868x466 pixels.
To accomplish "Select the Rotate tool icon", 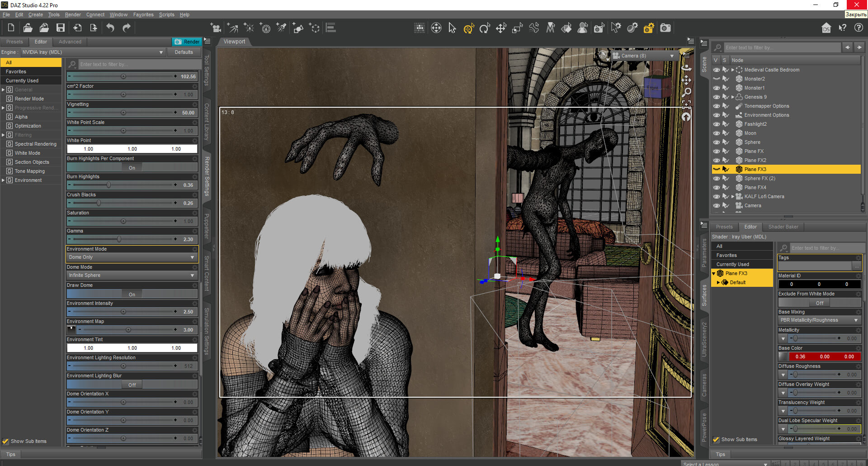I will click(485, 29).
